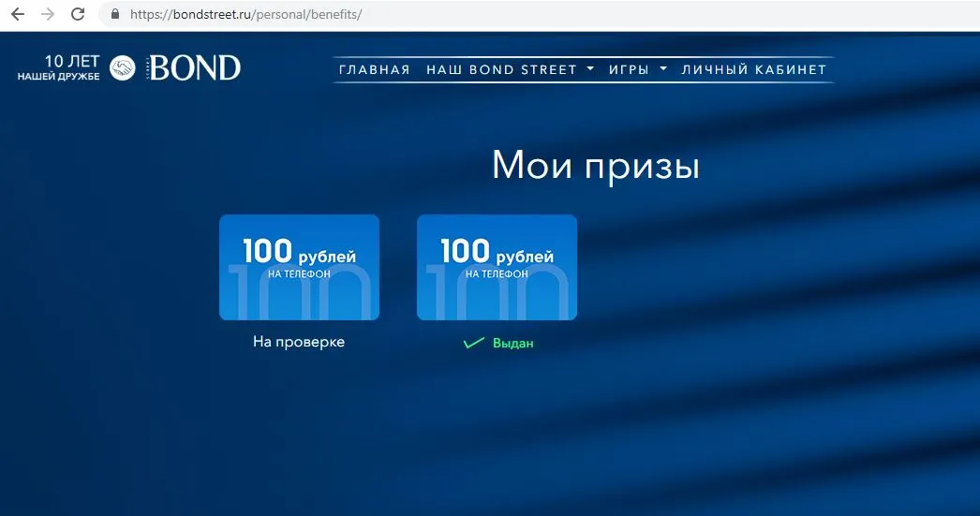Click the '10 ЛЕТ НАШЕЙ ДРУЖБЕ' header text
This screenshot has height=516, width=980.
coord(59,66)
